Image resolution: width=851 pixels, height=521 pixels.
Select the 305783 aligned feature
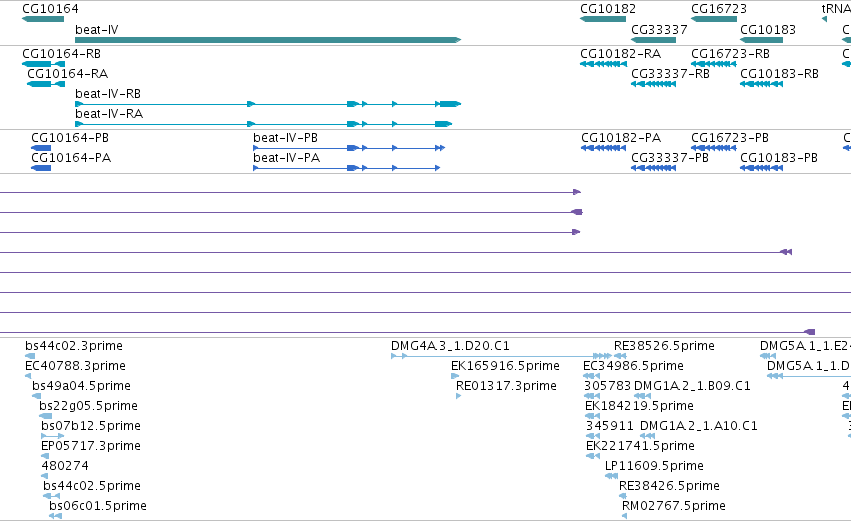click(x=592, y=396)
